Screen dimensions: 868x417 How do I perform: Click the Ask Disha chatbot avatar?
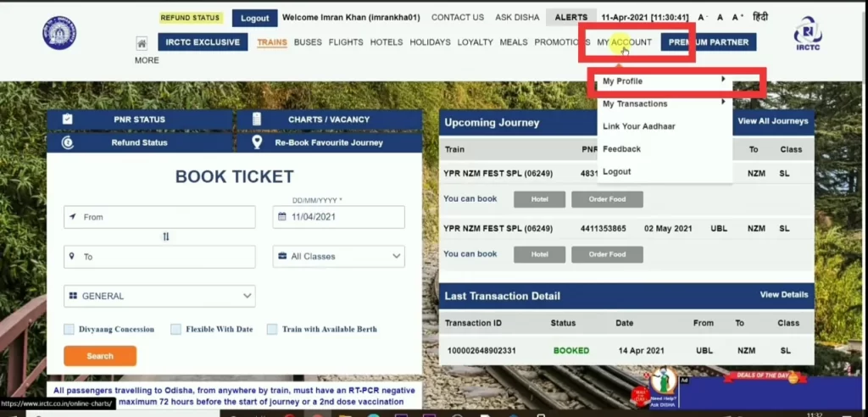(x=663, y=382)
